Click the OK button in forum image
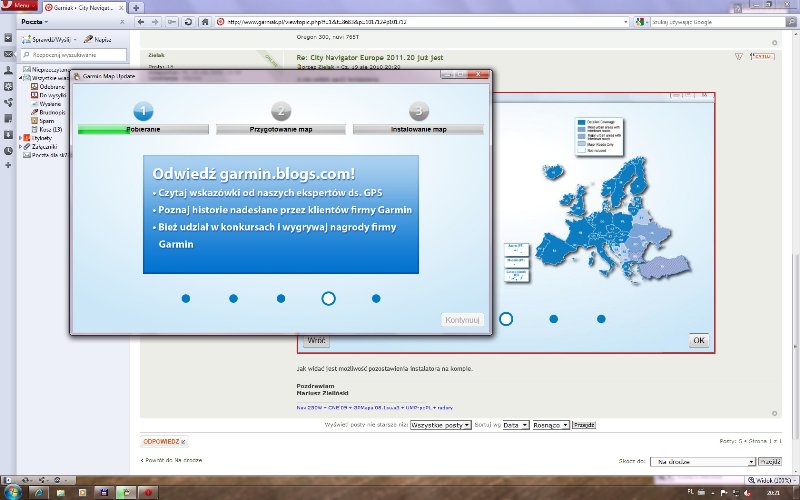The height and width of the screenshot is (500, 800). point(699,340)
